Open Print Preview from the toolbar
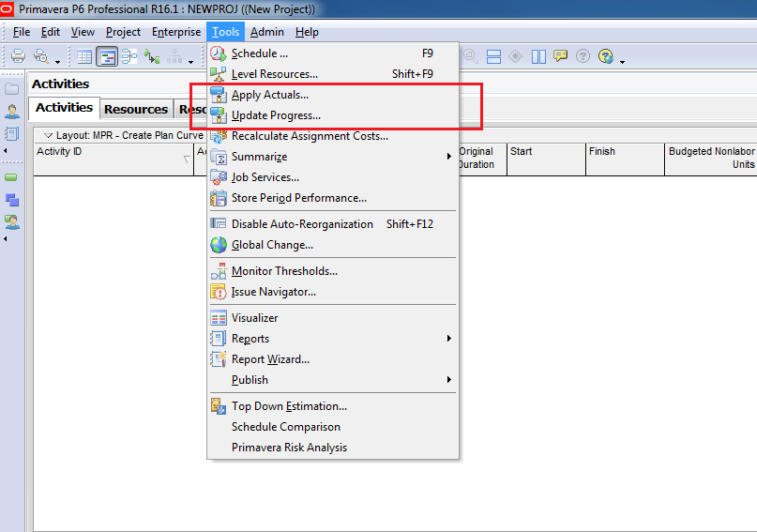Screen dimensions: 757x532 (41, 56)
